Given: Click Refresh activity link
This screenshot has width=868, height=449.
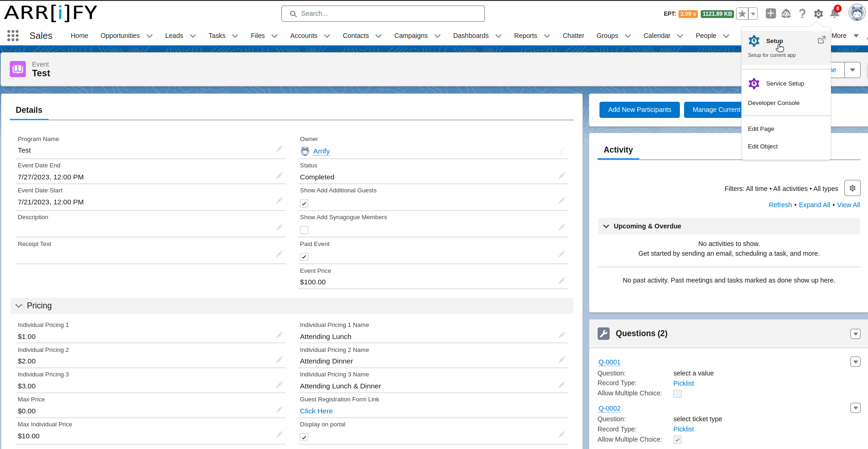Looking at the screenshot, I should click(x=780, y=205).
